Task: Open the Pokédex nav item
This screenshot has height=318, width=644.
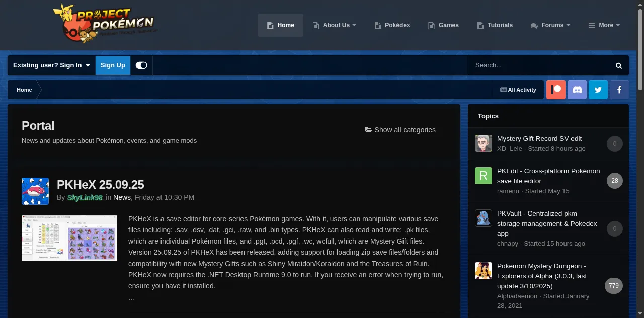Action: [x=392, y=25]
